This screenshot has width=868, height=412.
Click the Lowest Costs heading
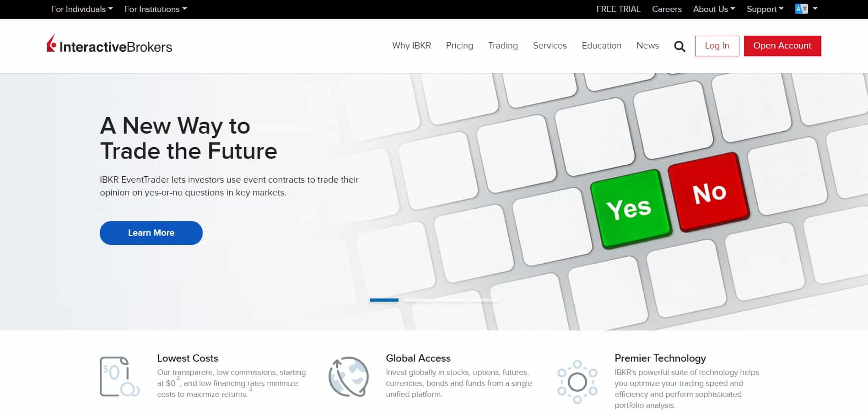coord(188,358)
